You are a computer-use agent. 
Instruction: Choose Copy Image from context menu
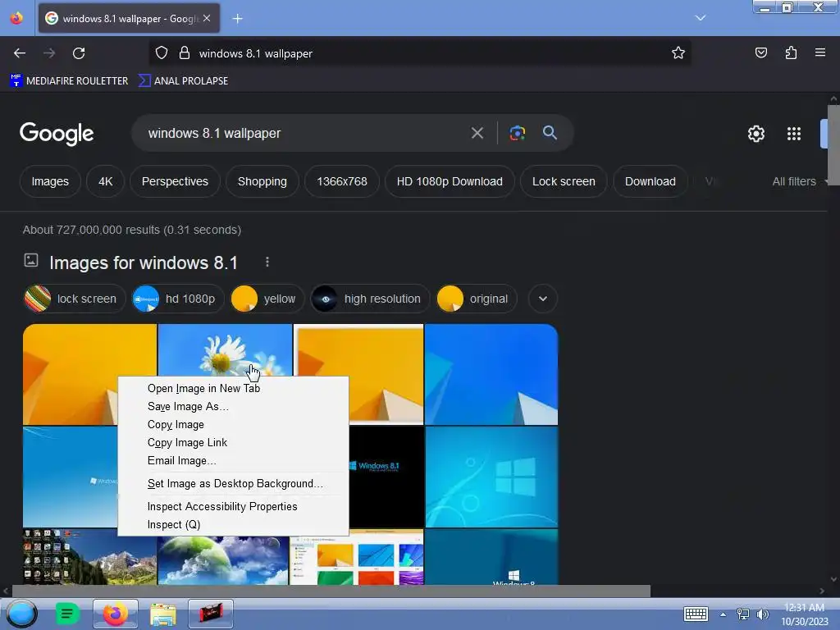point(233,425)
